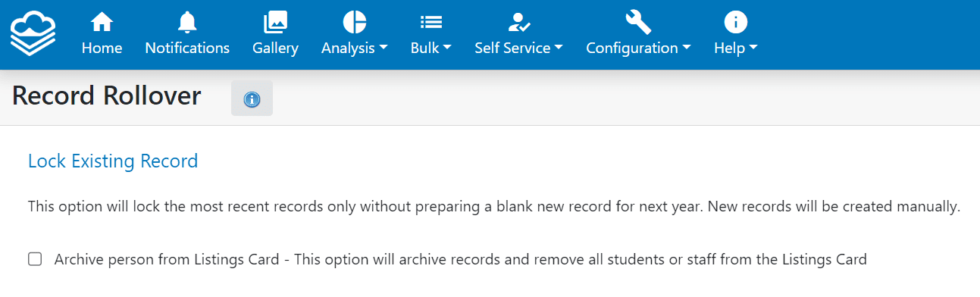Click the Self Service person-check icon
This screenshot has height=297, width=980.
[519, 22]
